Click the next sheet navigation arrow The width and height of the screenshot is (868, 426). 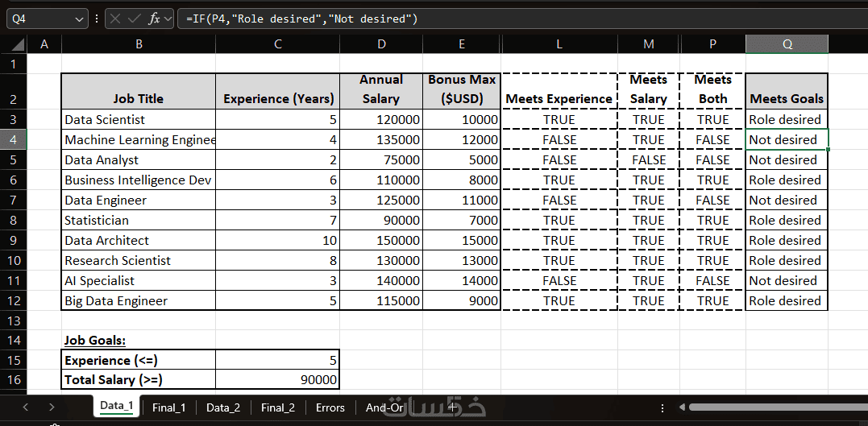(x=52, y=407)
